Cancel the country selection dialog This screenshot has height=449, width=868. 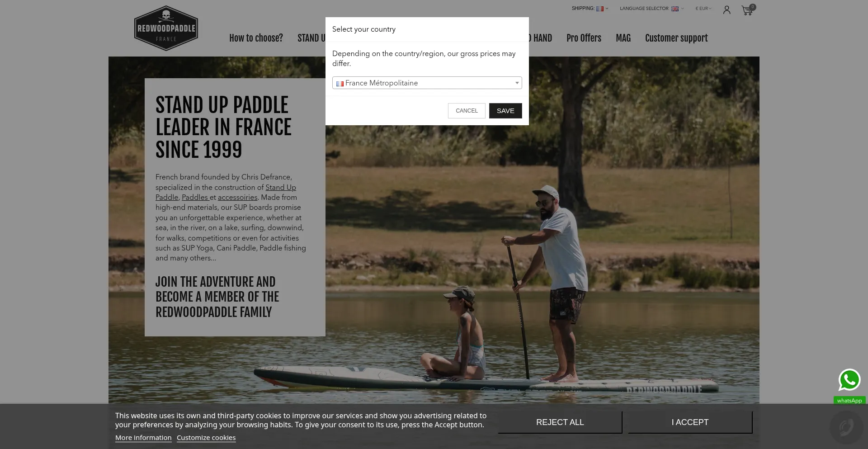pos(467,111)
